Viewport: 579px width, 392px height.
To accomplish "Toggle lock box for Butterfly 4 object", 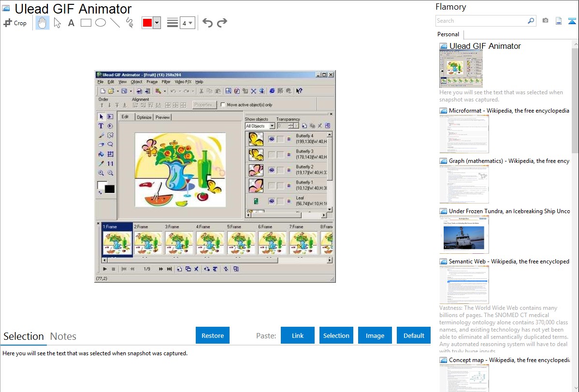I will tap(281, 139).
